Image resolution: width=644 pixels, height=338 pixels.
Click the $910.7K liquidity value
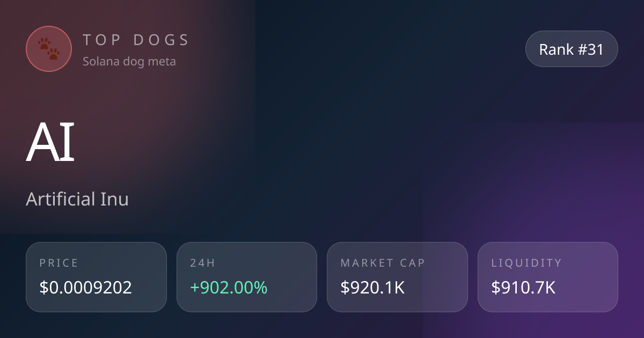523,288
